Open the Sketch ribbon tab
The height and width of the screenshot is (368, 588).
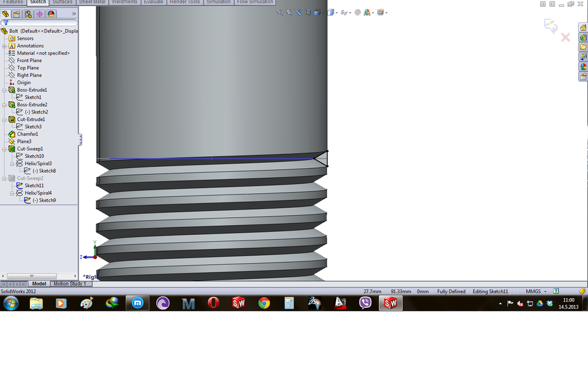coord(37,2)
